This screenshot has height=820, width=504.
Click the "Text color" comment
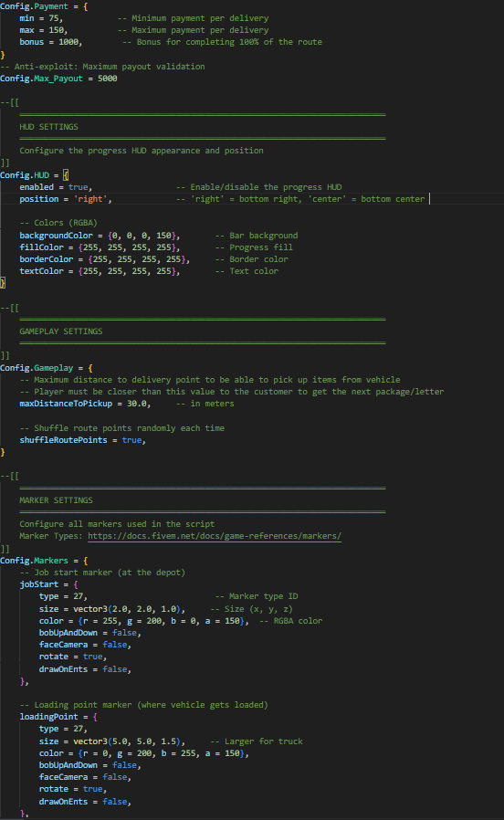(247, 271)
